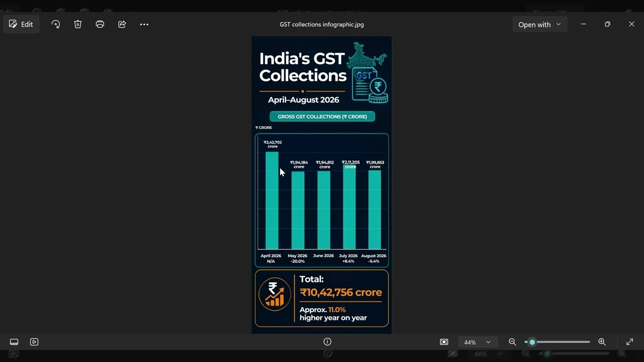Zoom out using magnifier minus icon
The image size is (644, 362).
pyautogui.click(x=513, y=342)
